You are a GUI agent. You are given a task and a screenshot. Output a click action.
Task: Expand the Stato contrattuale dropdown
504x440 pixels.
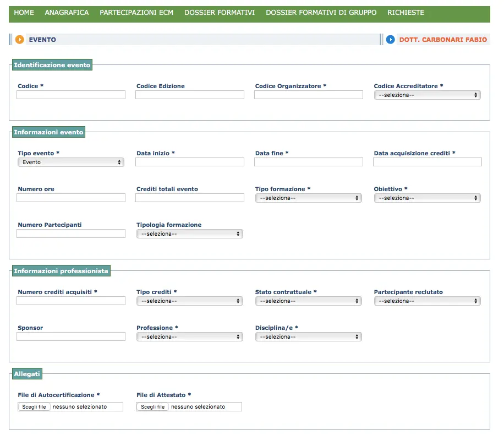coord(308,301)
